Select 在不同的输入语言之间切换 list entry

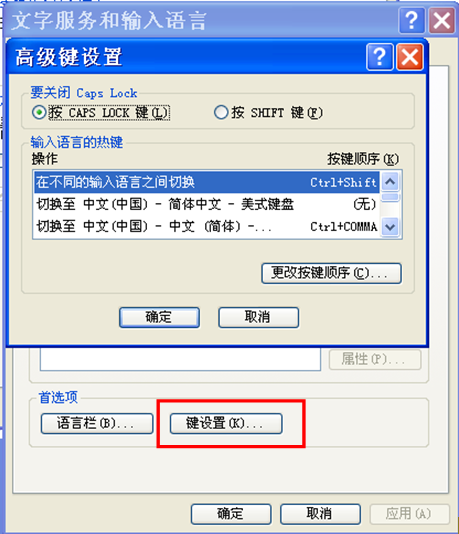tap(207, 182)
